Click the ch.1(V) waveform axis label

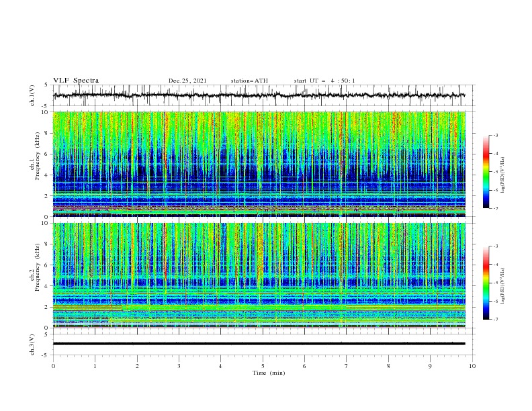tap(32, 95)
